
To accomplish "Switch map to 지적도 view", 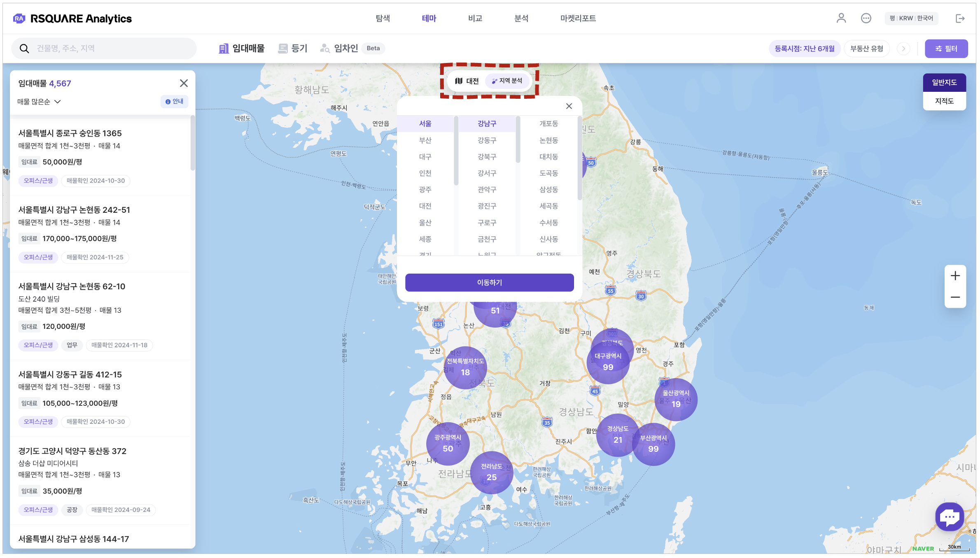I will [944, 101].
